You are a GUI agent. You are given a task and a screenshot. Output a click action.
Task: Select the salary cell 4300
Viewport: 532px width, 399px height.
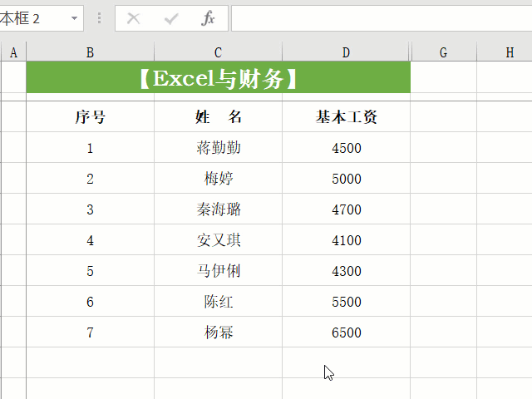point(346,271)
